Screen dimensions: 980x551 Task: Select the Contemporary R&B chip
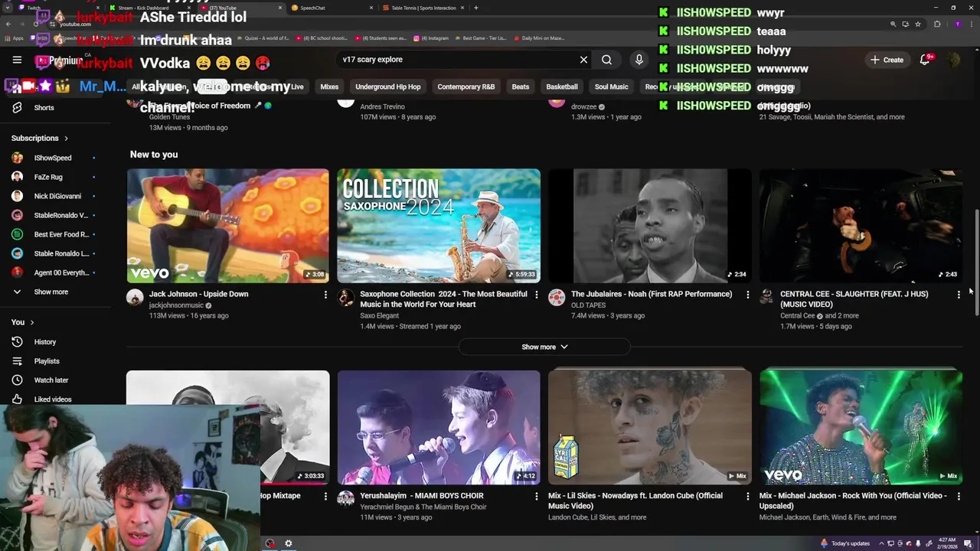pos(465,86)
